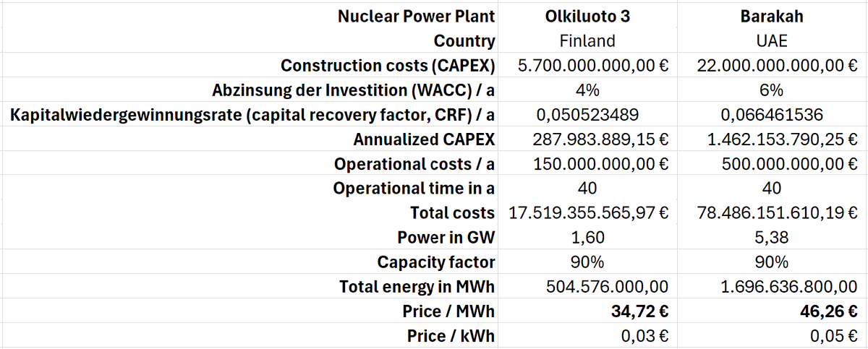Select the 'Olkiluoto 3' header cell

pyautogui.click(x=586, y=16)
